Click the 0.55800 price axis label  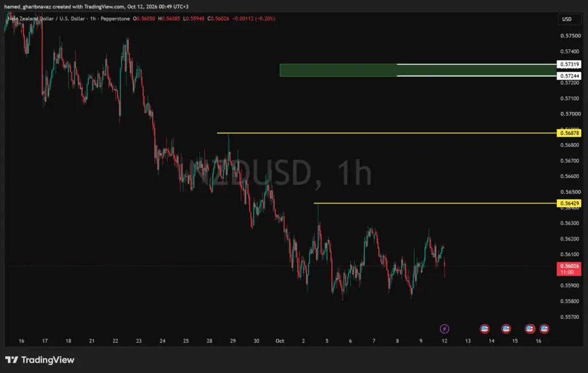pos(569,301)
